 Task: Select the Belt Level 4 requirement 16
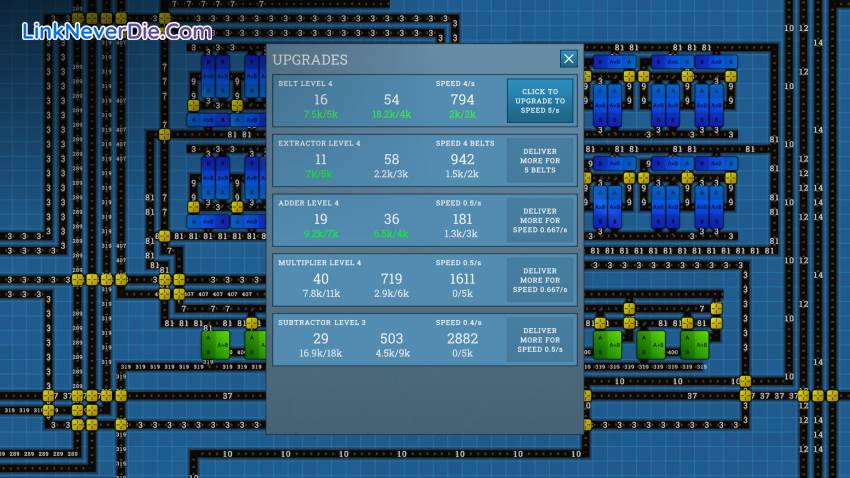coord(320,100)
